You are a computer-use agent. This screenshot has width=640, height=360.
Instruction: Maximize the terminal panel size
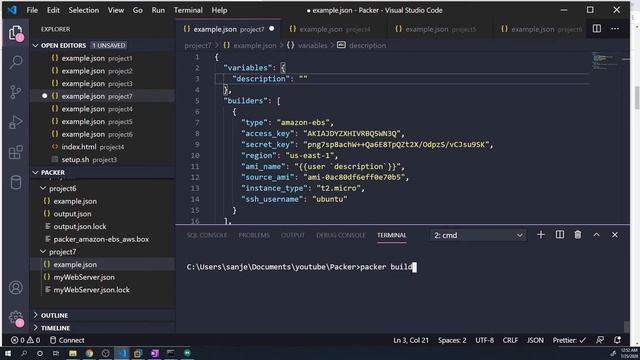596,235
